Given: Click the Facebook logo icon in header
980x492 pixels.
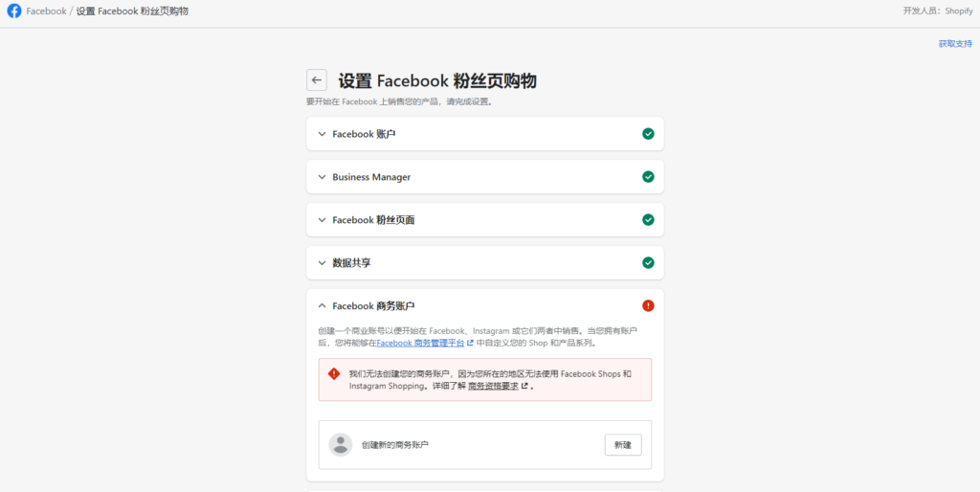Looking at the screenshot, I should (13, 11).
